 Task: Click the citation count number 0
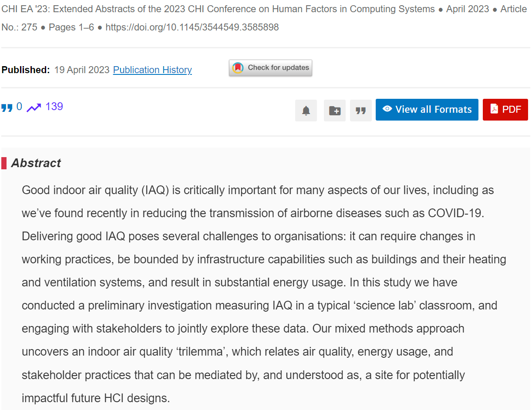[19, 107]
